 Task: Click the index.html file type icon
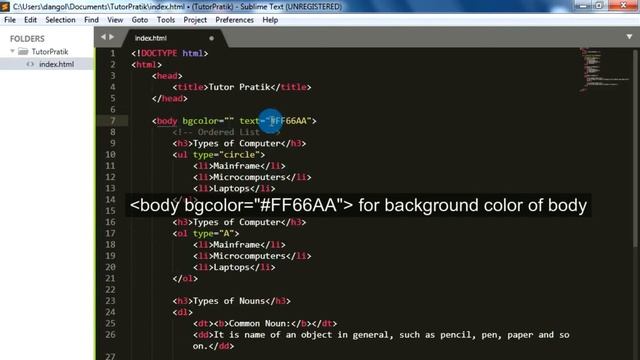pos(30,64)
